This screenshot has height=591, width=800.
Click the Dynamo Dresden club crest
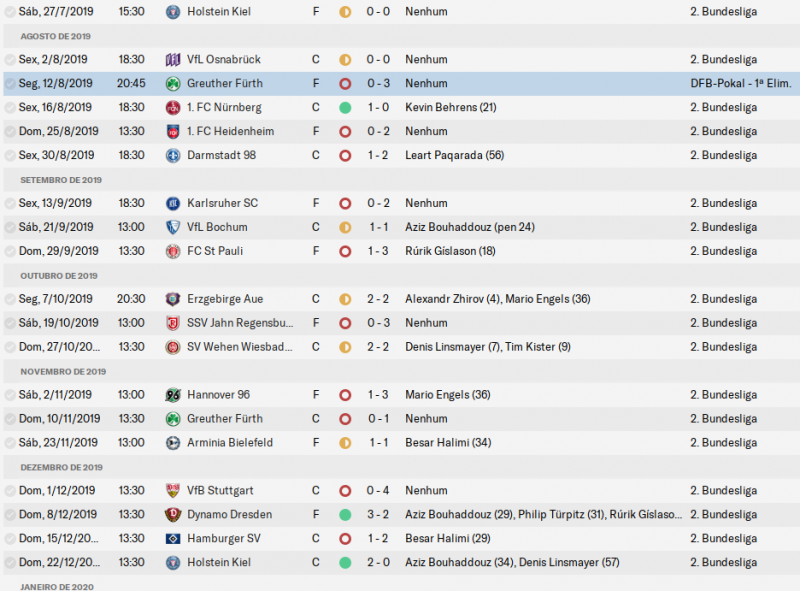[172, 515]
